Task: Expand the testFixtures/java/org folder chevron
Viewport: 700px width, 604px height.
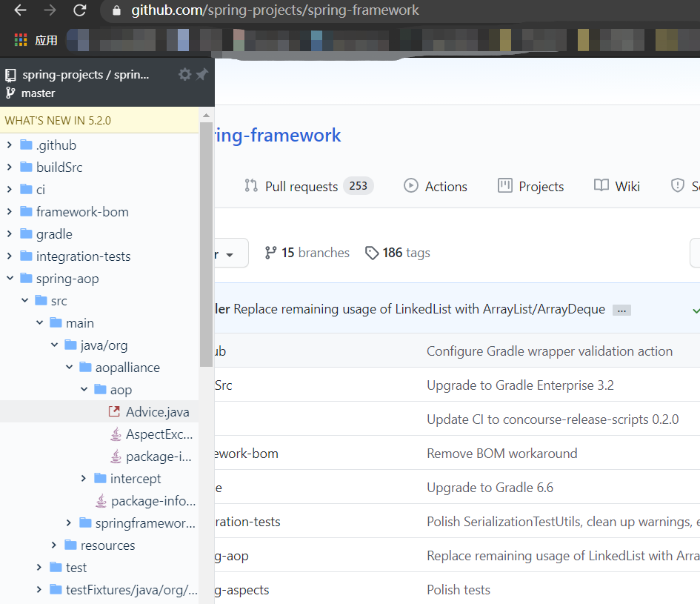Action: [39, 590]
